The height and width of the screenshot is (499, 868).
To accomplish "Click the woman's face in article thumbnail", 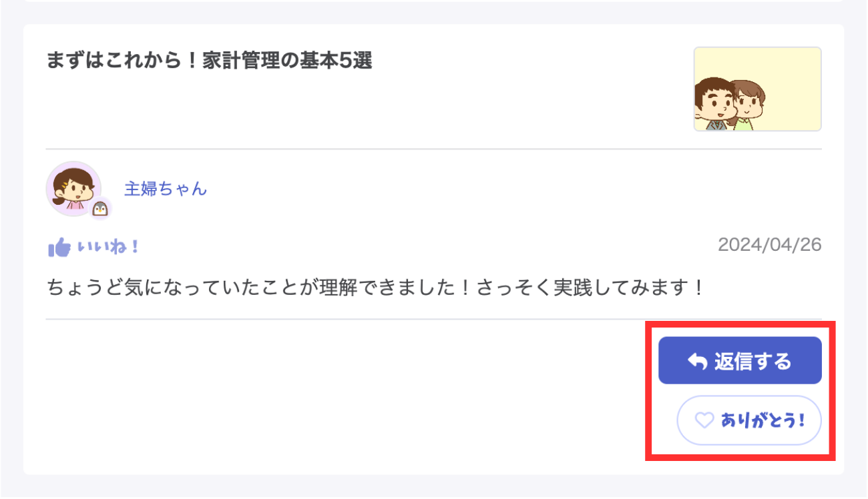I will click(747, 100).
